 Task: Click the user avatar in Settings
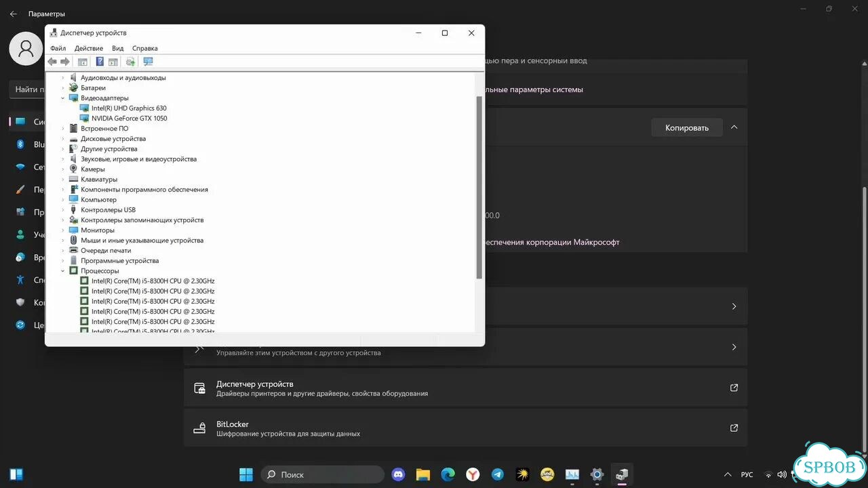pyautogui.click(x=26, y=49)
